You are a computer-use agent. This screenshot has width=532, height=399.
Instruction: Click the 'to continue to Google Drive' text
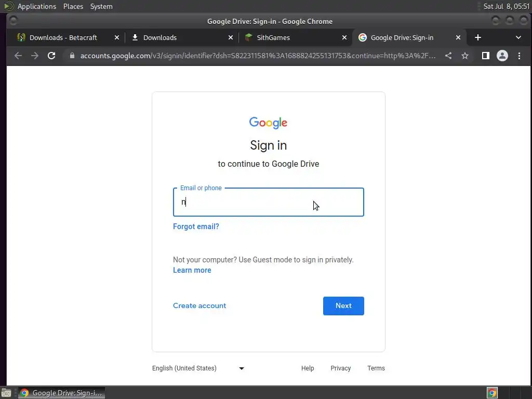(x=269, y=164)
